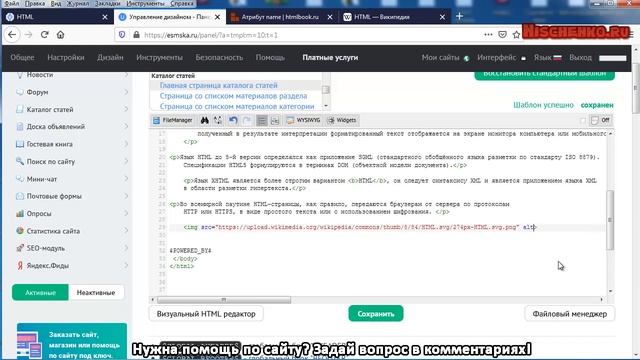Image resolution: width=640 pixels, height=360 pixels.
Task: Click the tracking protection shield icon
Action: (x=122, y=35)
